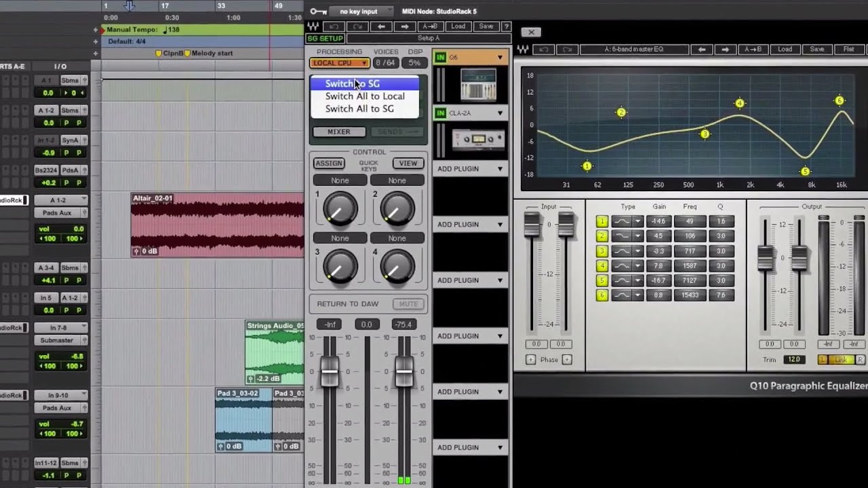Viewport: 868px width, 488px height.
Task: Load next Q10 preset with right arrow
Action: (725, 49)
